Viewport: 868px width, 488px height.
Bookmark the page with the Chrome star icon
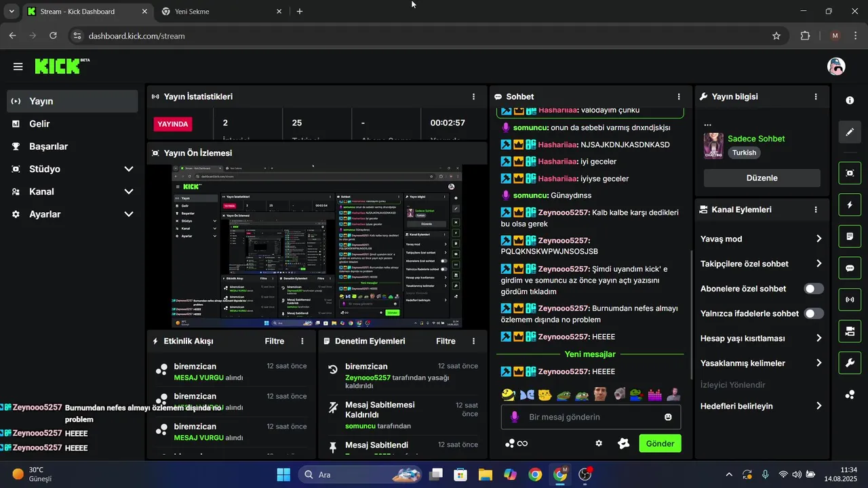click(x=776, y=36)
